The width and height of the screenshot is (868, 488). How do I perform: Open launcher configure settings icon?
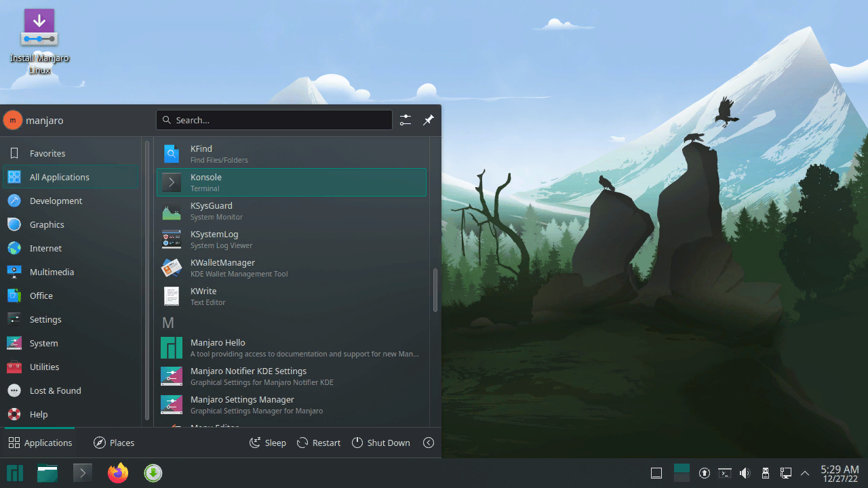(x=406, y=120)
